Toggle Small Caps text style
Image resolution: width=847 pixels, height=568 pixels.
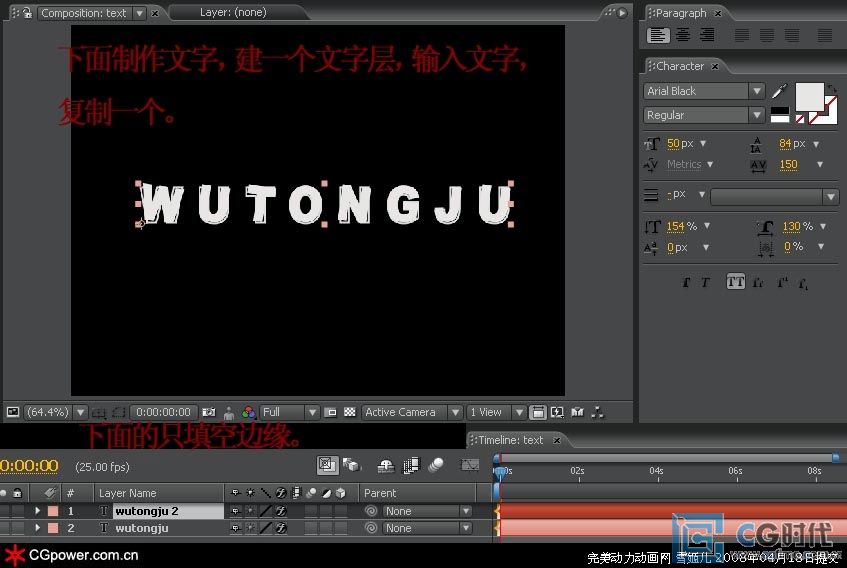pos(758,282)
